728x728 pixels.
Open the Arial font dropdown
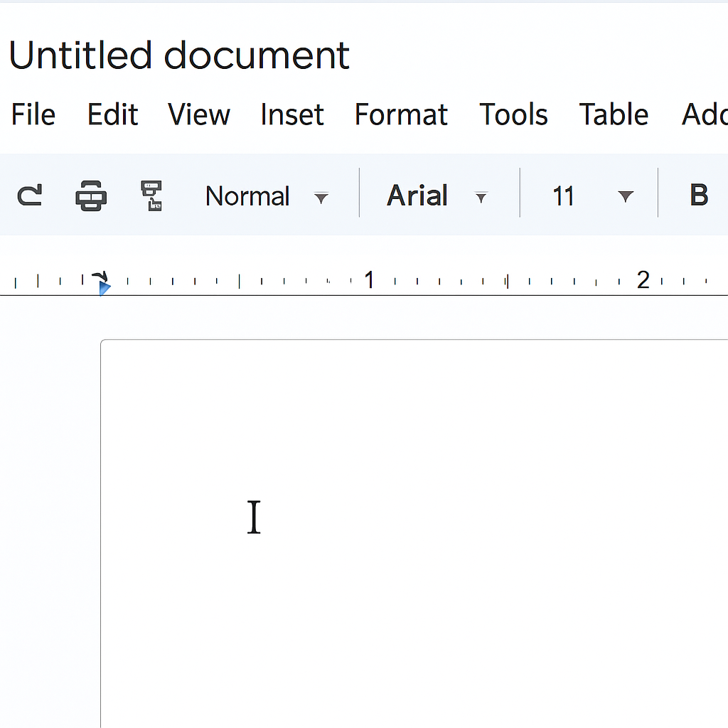pyautogui.click(x=437, y=196)
